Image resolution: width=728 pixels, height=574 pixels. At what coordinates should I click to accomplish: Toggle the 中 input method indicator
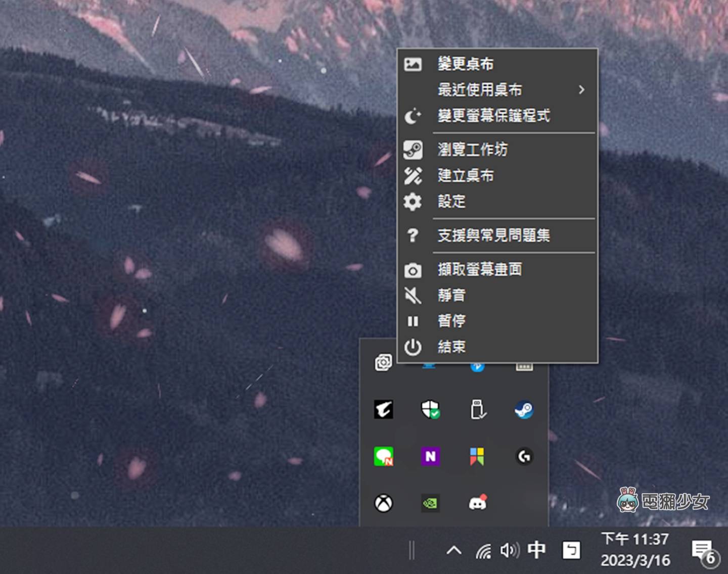[537, 551]
